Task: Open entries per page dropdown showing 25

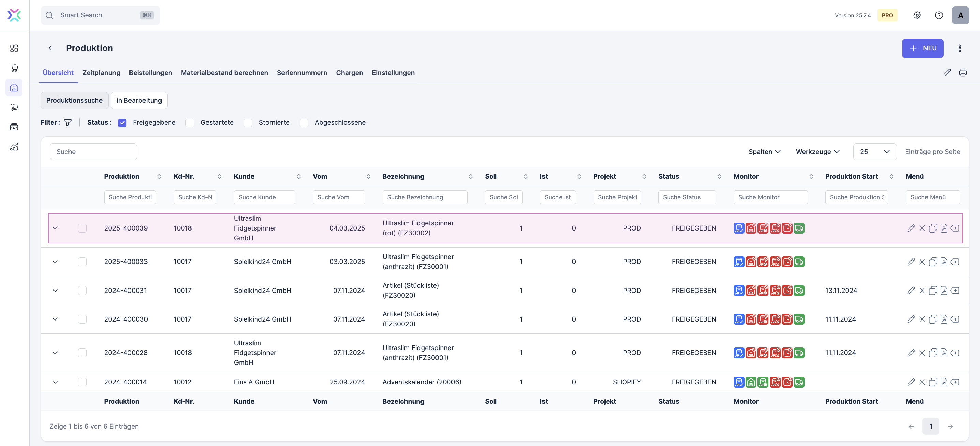Action: 874,152
